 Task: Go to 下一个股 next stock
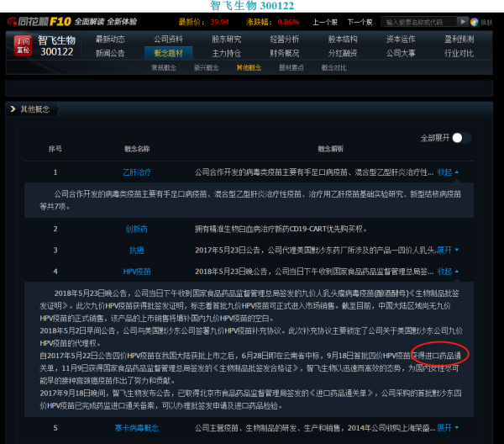[x=360, y=22]
